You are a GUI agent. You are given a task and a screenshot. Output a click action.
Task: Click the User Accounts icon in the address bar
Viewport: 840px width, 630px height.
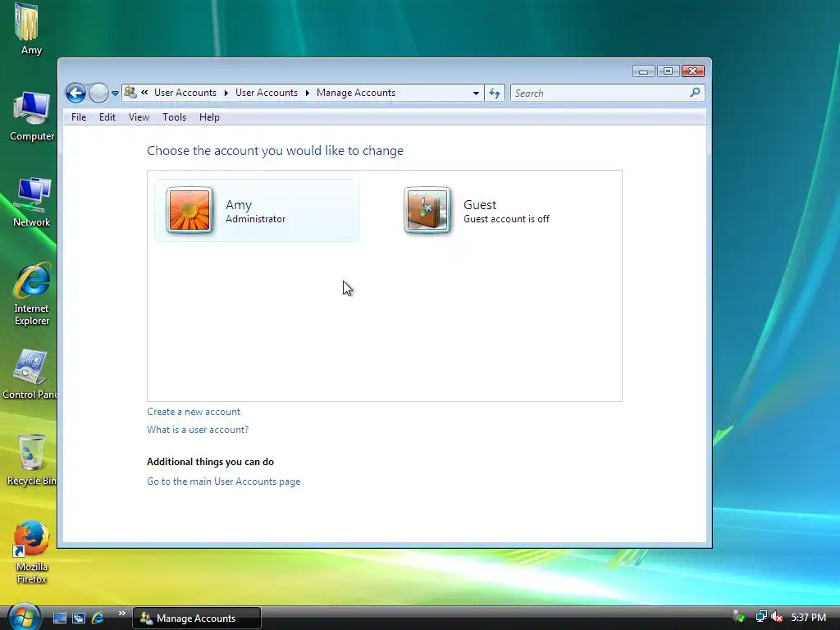pyautogui.click(x=130, y=93)
